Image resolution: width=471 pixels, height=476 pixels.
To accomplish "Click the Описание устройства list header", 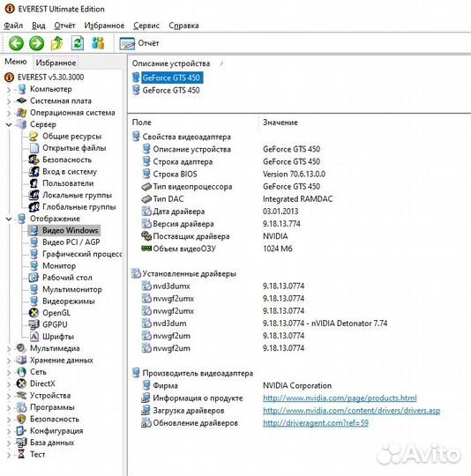I will pos(171,63).
